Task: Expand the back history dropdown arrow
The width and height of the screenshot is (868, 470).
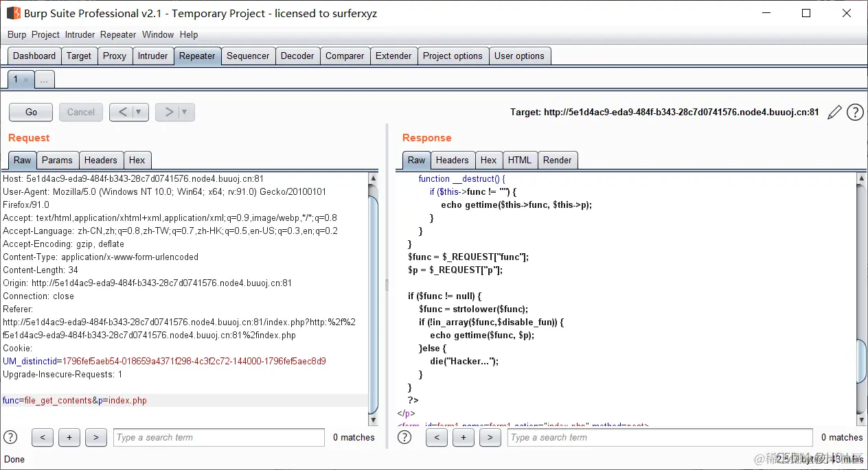Action: click(140, 112)
